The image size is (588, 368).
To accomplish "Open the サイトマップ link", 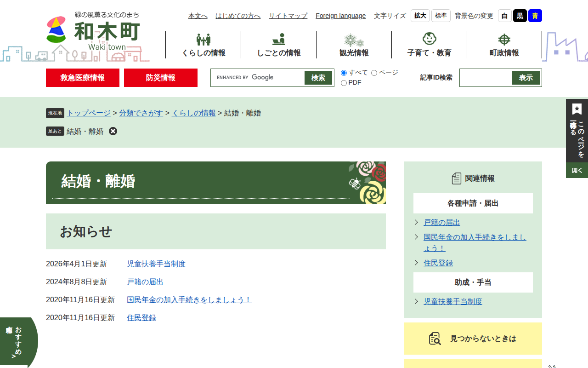I will 288,16.
